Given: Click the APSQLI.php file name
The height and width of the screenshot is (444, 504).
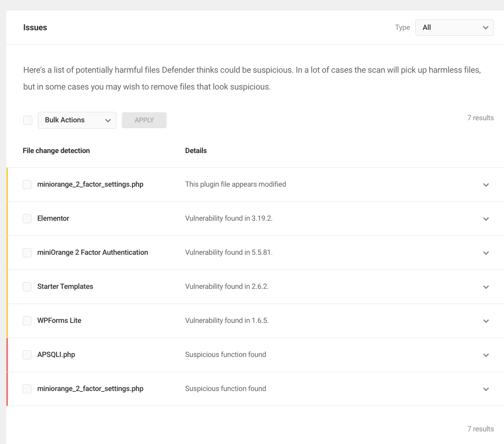Looking at the screenshot, I should 56,354.
